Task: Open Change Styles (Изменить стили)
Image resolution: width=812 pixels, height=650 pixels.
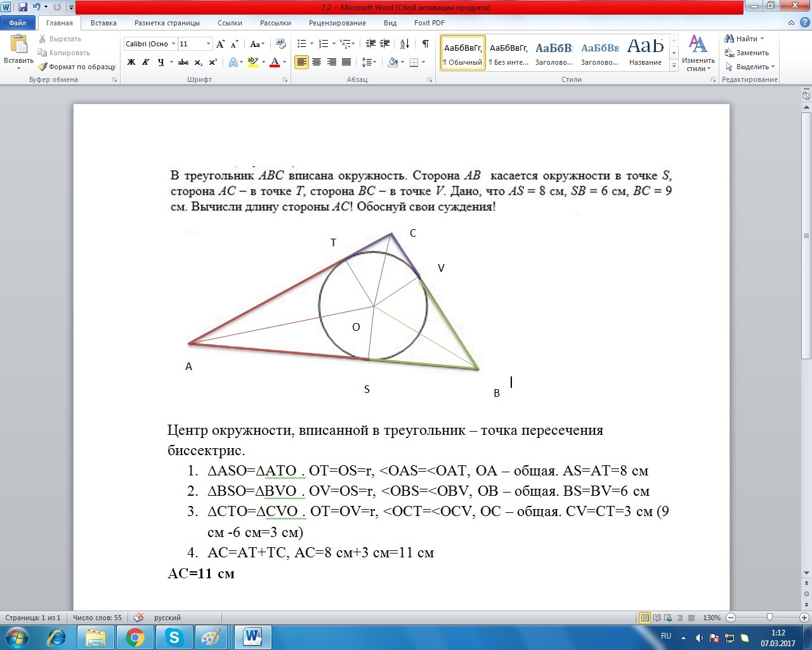Action: [698, 53]
